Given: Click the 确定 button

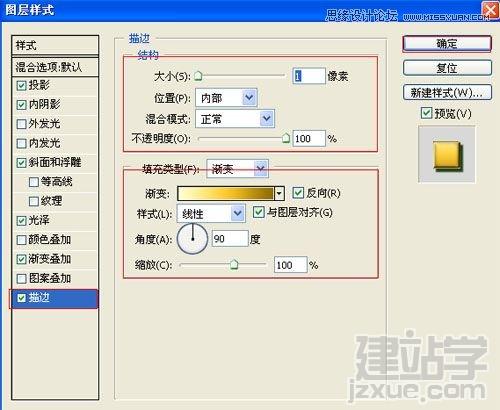Looking at the screenshot, I should click(x=447, y=44).
